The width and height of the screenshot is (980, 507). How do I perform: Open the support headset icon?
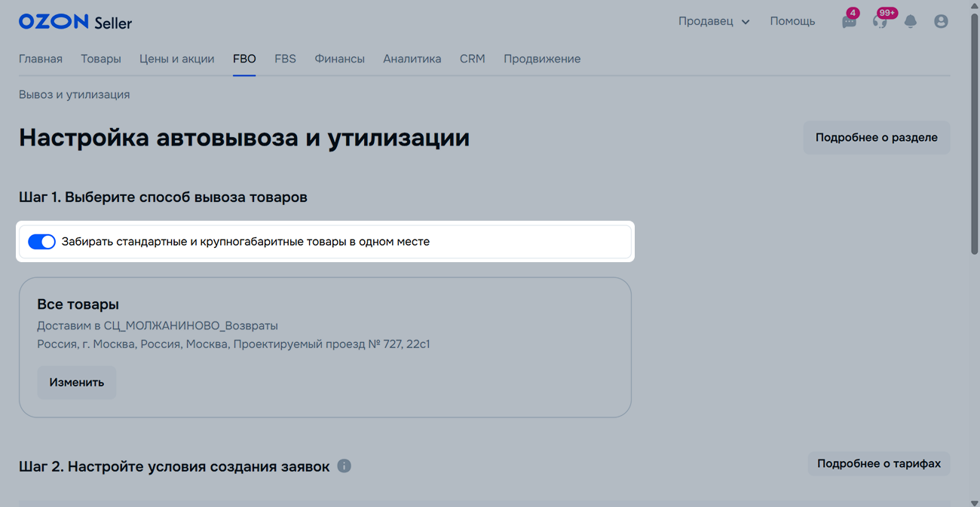(880, 22)
